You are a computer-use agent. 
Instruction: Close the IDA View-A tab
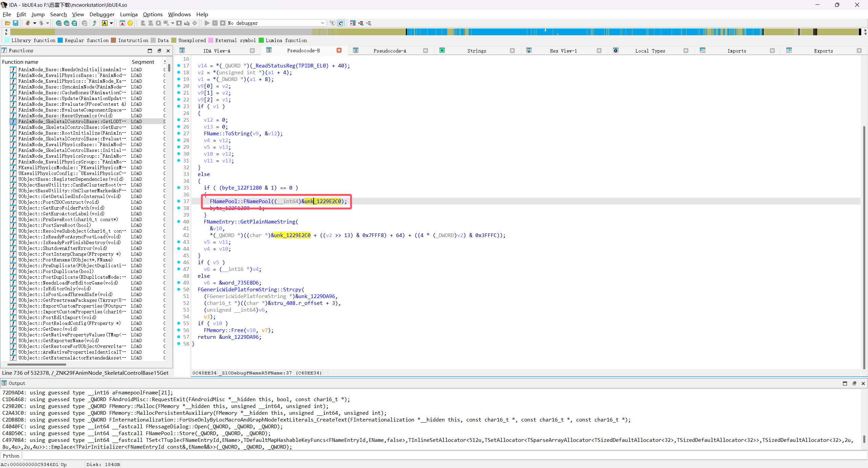[x=252, y=51]
